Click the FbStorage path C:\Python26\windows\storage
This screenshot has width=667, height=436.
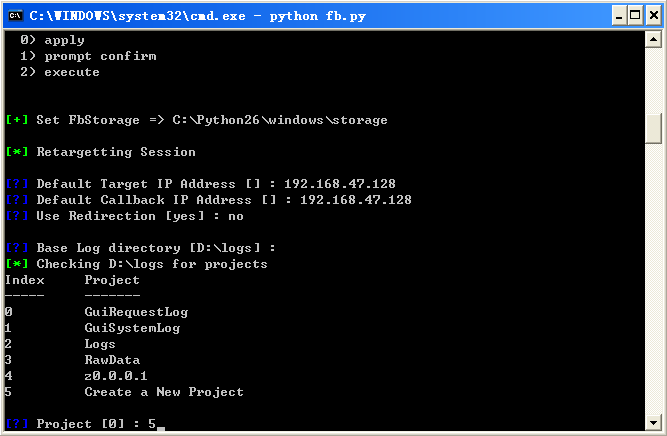click(280, 120)
